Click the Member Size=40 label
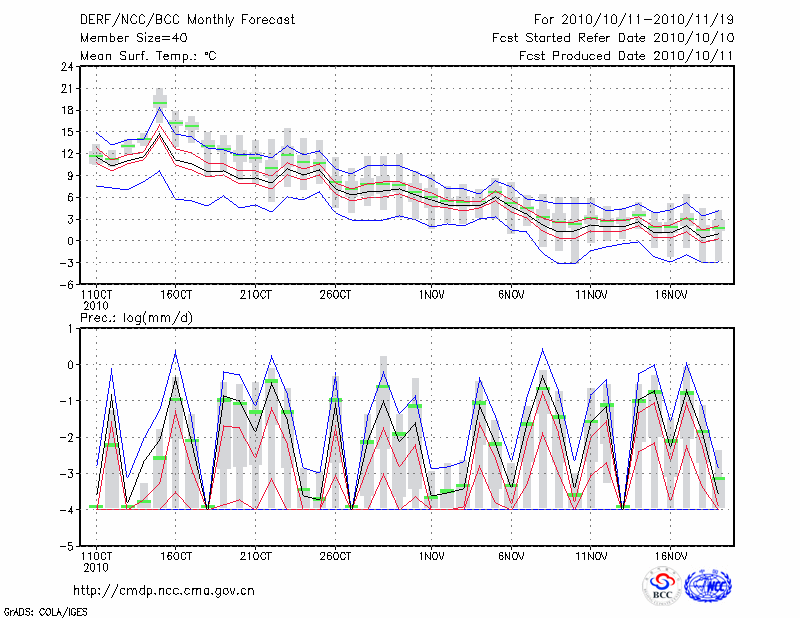Viewport: 800px width, 618px height. click(127, 37)
